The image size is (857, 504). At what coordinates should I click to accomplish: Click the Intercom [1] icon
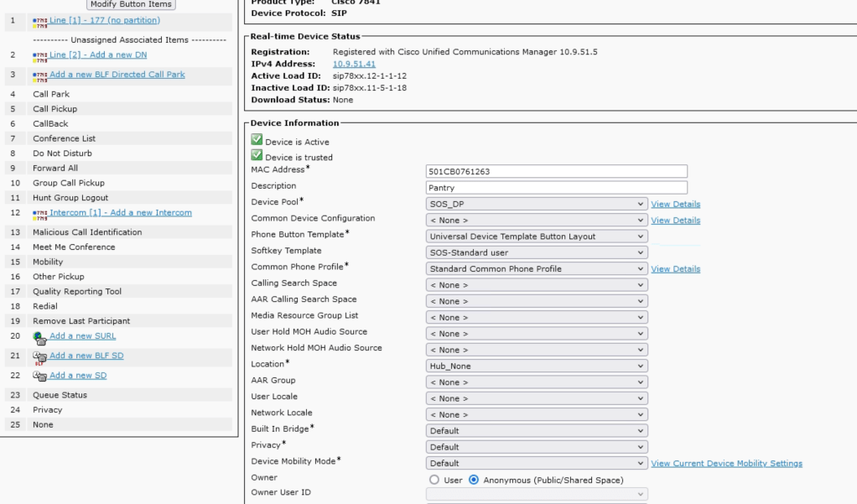pos(39,214)
